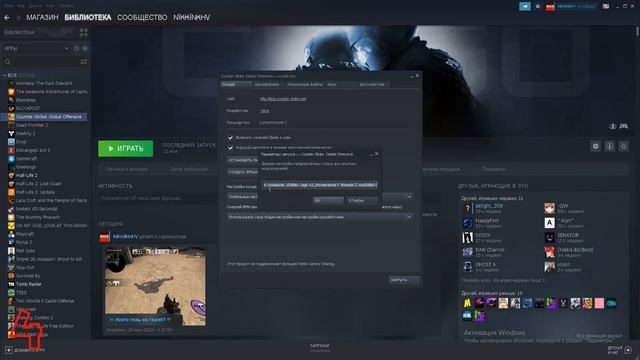The width and height of the screenshot is (640, 360).
Task: Click the pink square friend avatar
Action: pos(599,303)
